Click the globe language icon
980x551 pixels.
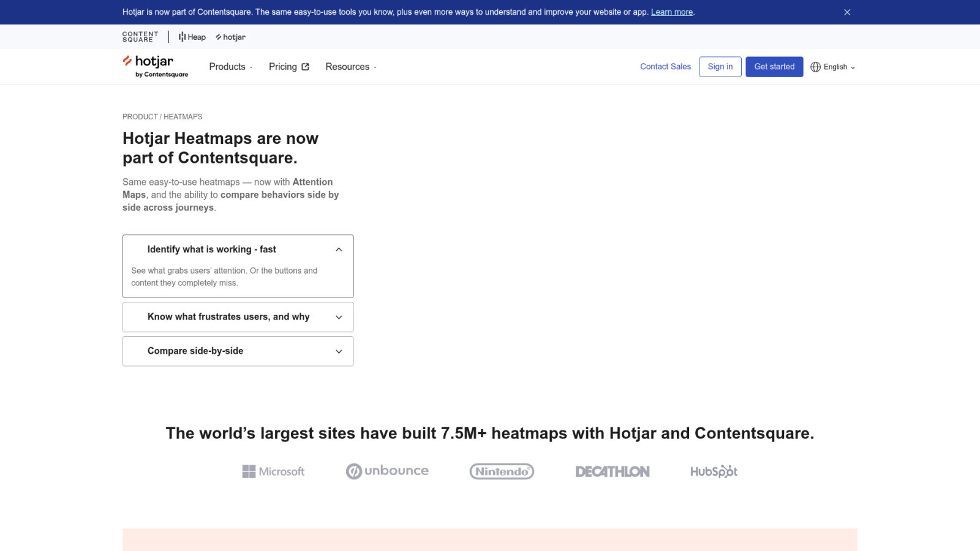[815, 67]
